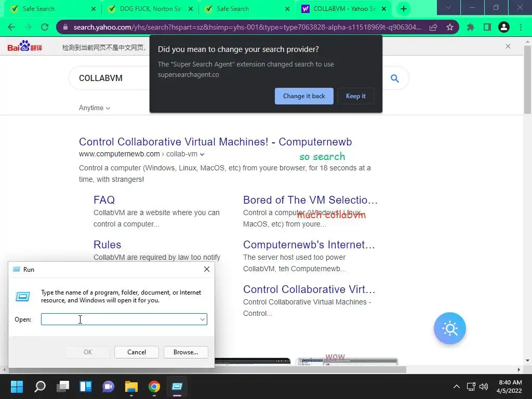This screenshot has width=532, height=399.
Task: Bookmark this page with the star icon
Action: click(450, 27)
